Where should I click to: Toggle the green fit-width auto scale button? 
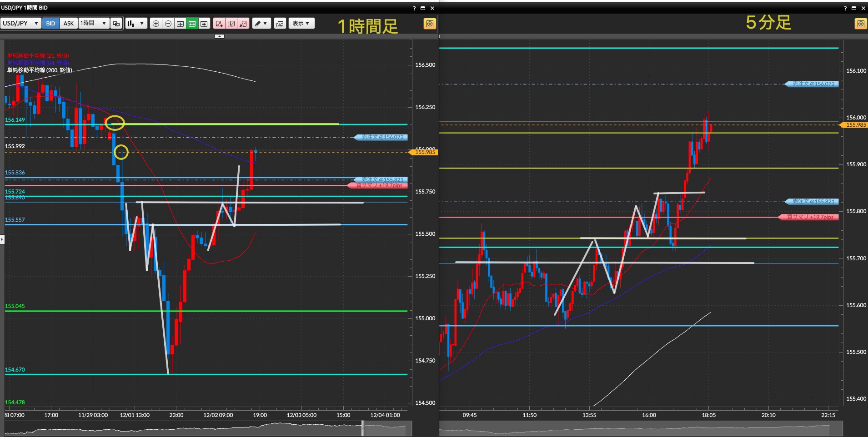click(192, 24)
